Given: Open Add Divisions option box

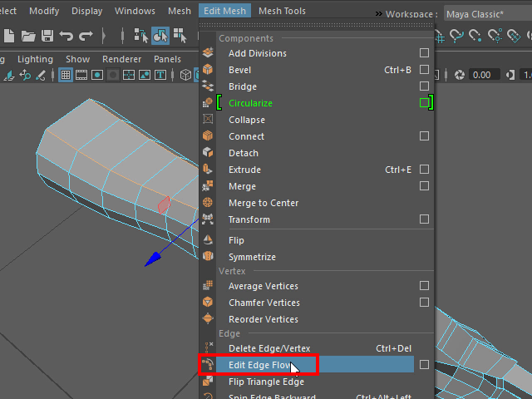Looking at the screenshot, I should [x=424, y=53].
